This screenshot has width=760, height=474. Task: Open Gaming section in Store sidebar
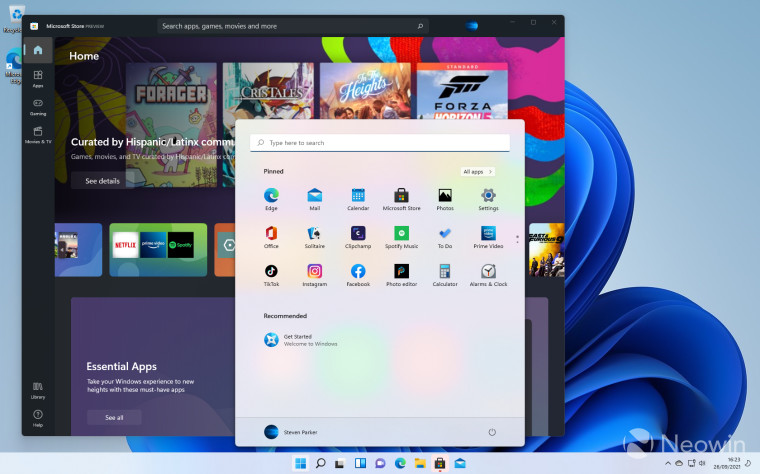click(x=38, y=107)
